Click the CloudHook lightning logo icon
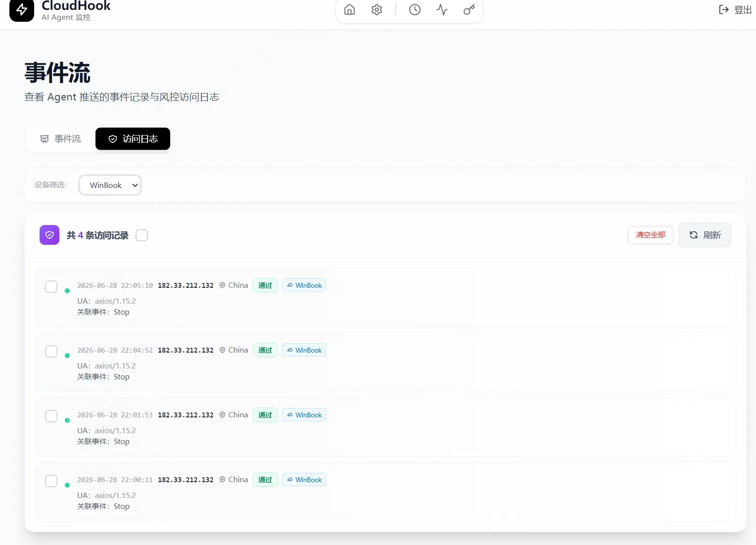Image resolution: width=756 pixels, height=545 pixels. click(22, 9)
